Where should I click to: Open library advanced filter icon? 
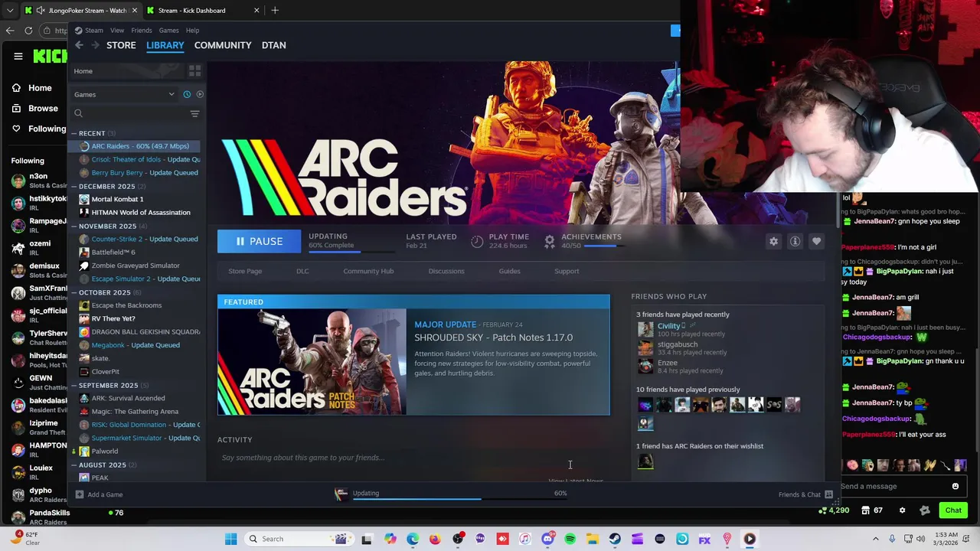[x=194, y=113]
